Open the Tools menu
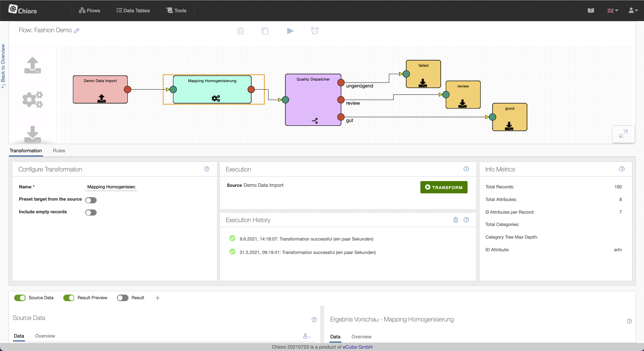 [176, 11]
